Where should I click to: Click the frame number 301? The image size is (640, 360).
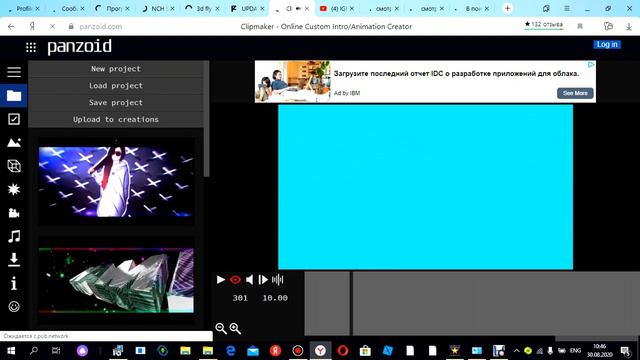point(240,298)
